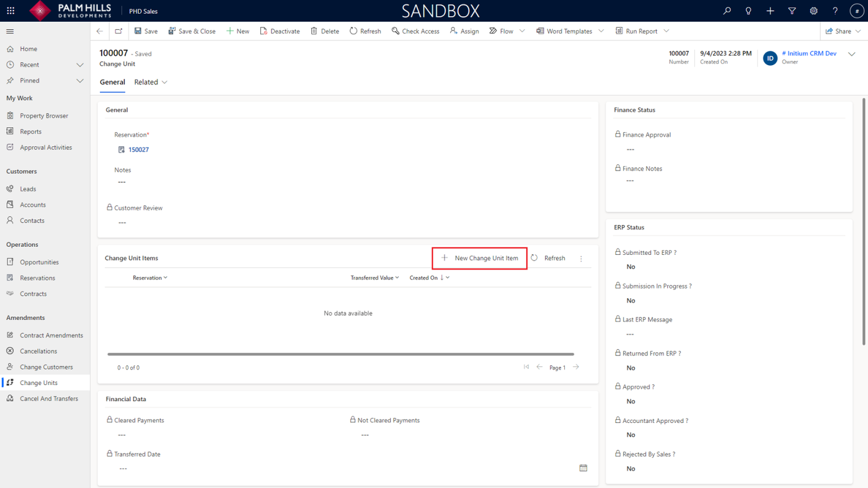Open Word Templates command
The image size is (868, 488).
pyautogui.click(x=564, y=31)
